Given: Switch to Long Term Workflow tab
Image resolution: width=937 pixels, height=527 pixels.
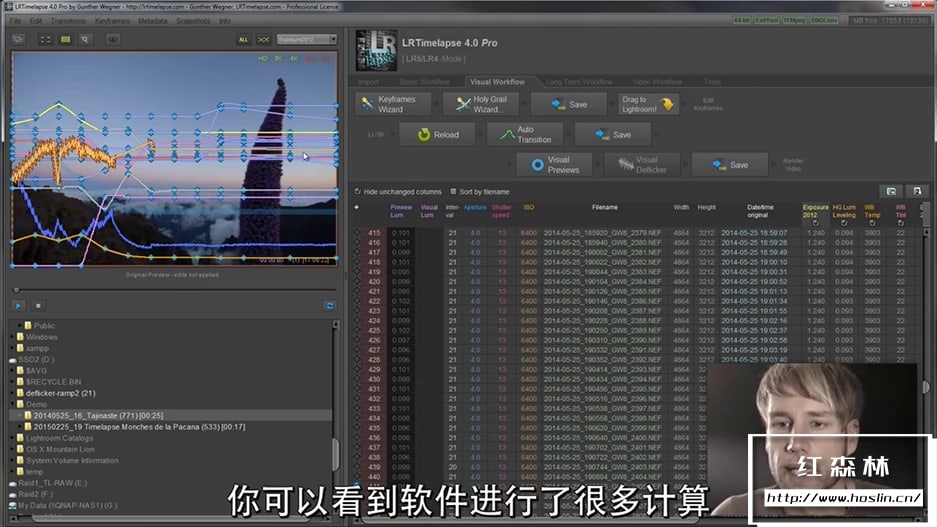Looking at the screenshot, I should (x=579, y=82).
